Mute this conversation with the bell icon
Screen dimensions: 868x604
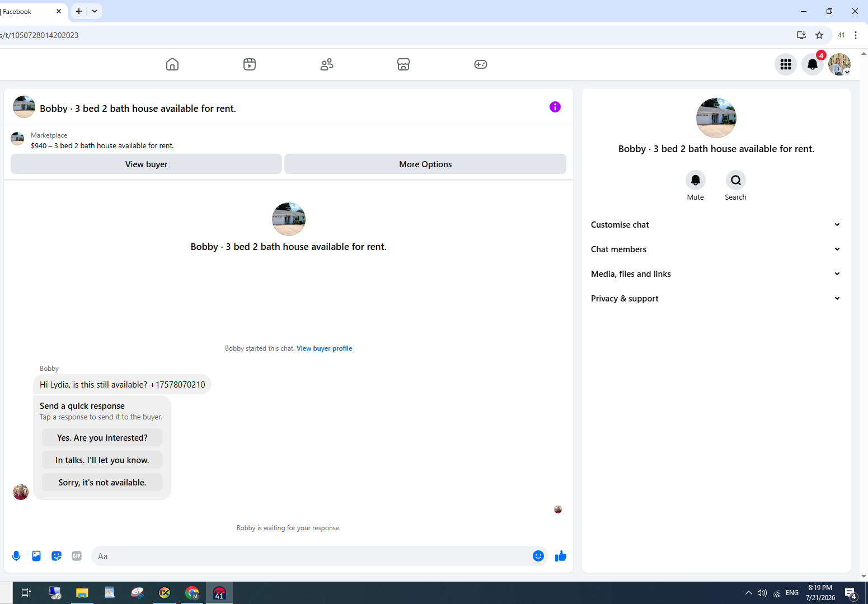click(696, 180)
